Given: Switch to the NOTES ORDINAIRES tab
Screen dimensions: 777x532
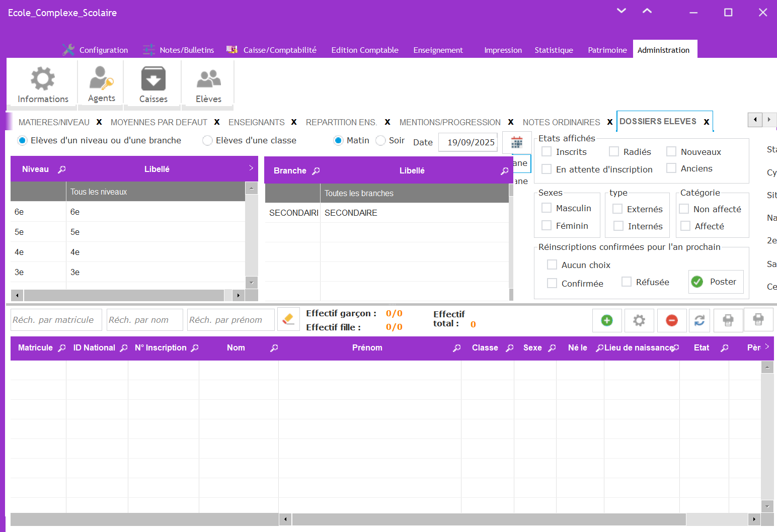Looking at the screenshot, I should (561, 122).
